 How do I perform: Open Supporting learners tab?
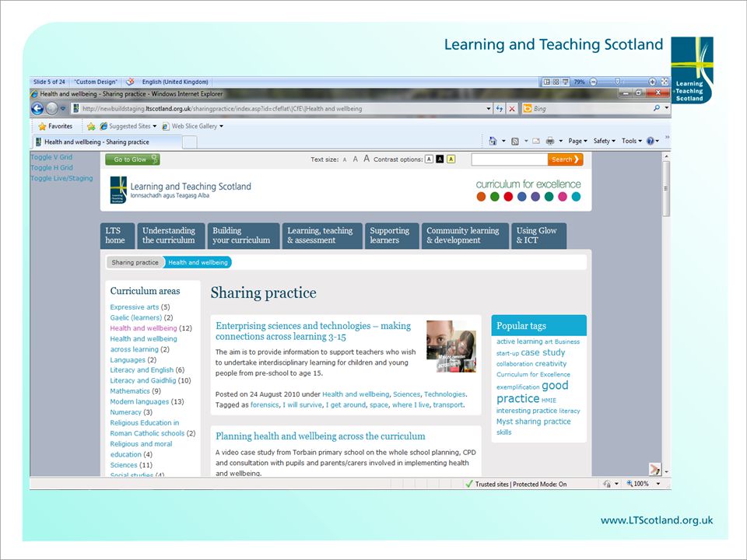391,236
